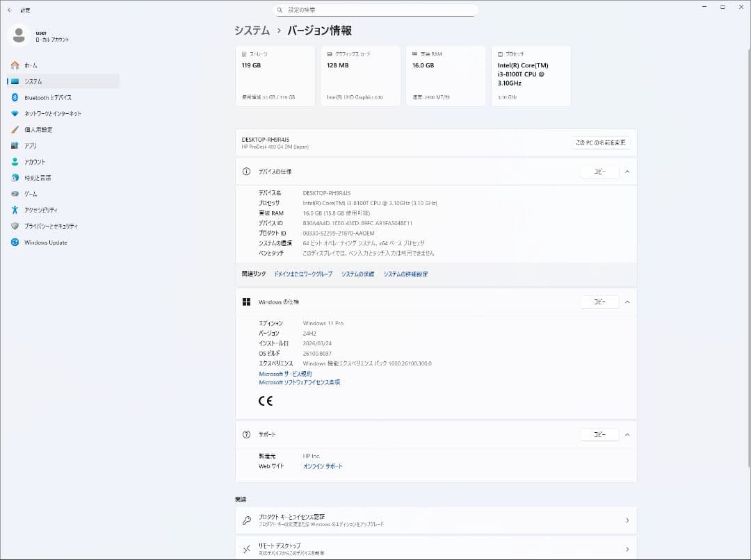Click the search magnifier icon
The image size is (751, 560).
pyautogui.click(x=280, y=10)
